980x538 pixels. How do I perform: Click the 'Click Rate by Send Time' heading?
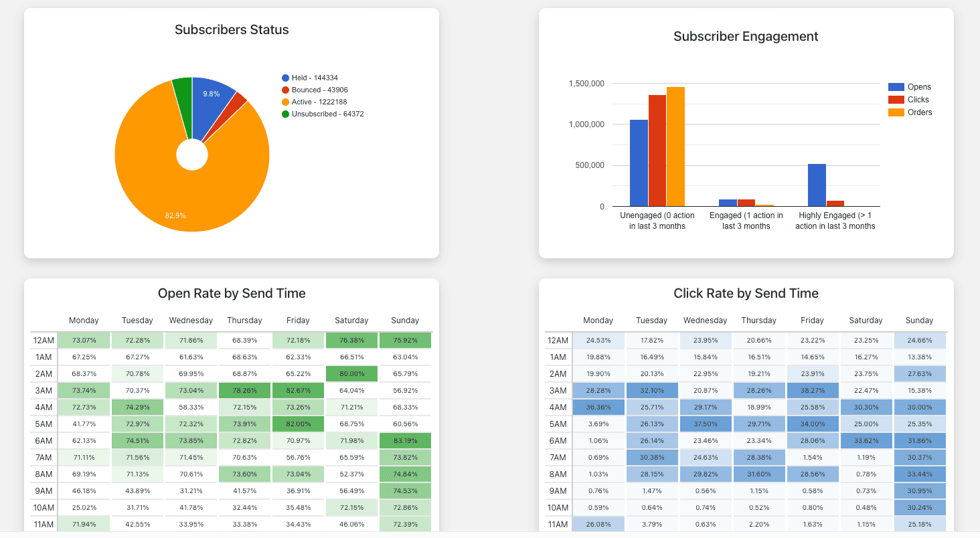[746, 293]
